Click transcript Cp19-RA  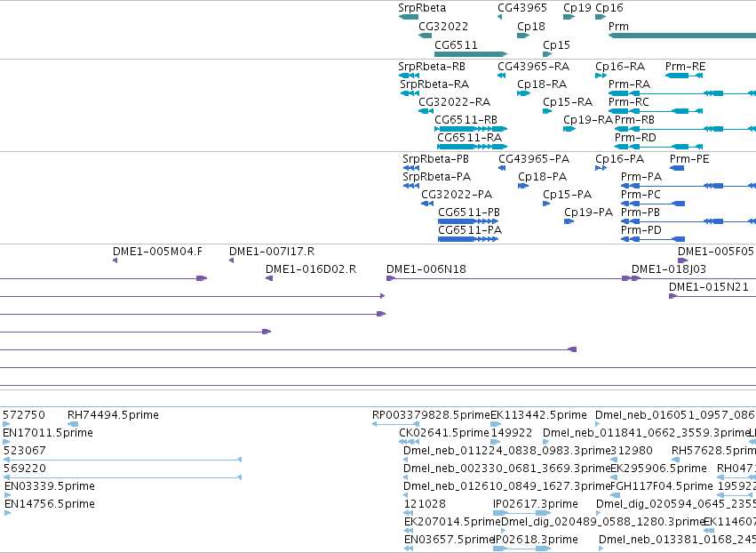[x=569, y=129]
